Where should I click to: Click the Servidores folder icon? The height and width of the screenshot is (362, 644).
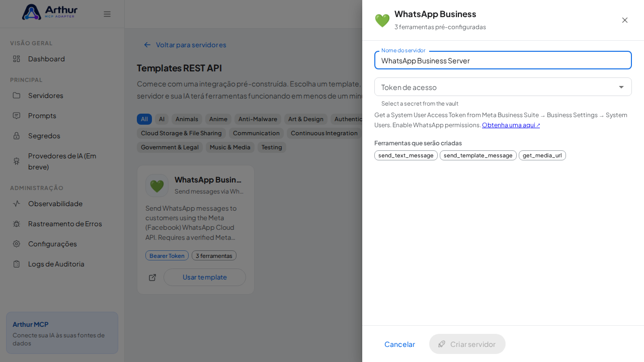pos(17,96)
